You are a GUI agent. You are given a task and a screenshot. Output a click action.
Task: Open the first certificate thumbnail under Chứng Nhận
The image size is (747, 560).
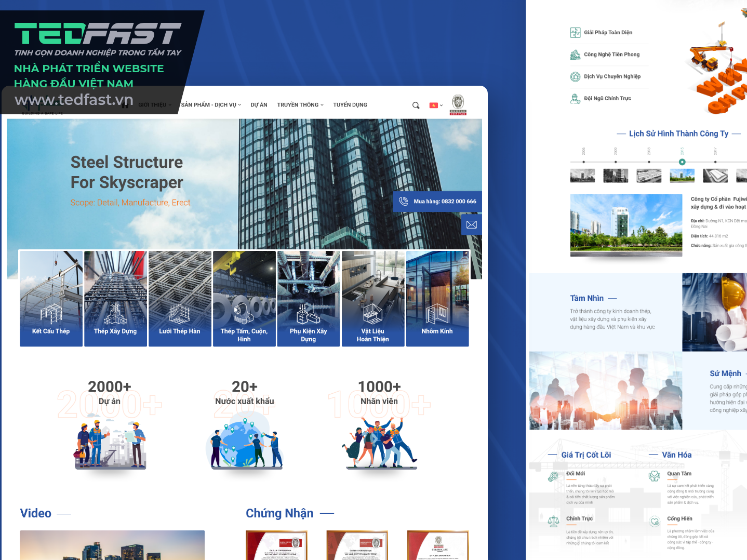point(277,545)
